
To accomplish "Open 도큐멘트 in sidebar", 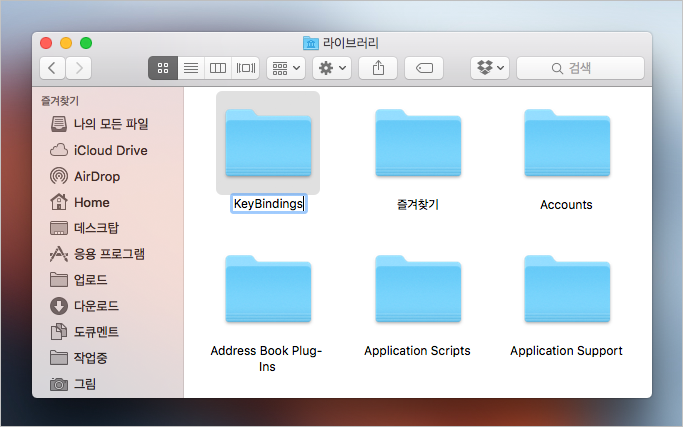I will (x=108, y=332).
